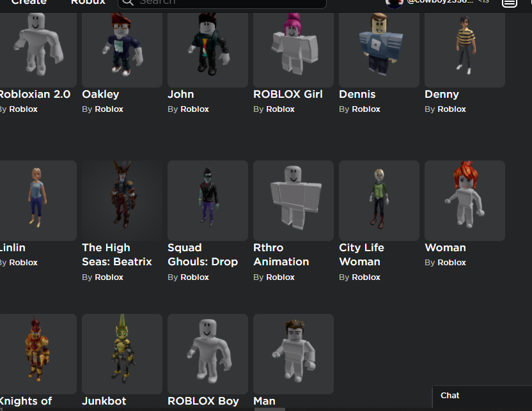Open Roblox creator link under Oakley
Screen dimensions: 532x411
[x=109, y=109]
